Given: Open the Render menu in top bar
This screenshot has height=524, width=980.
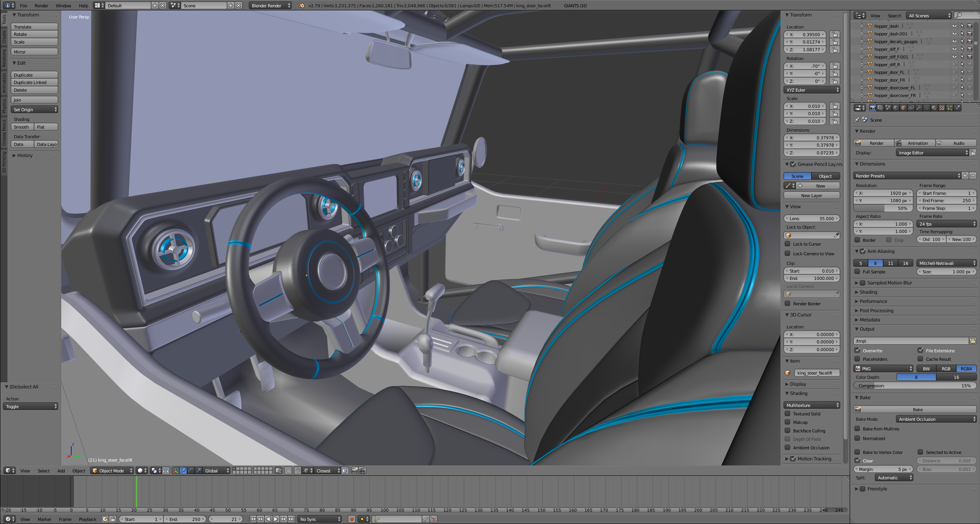Looking at the screenshot, I should 41,5.
